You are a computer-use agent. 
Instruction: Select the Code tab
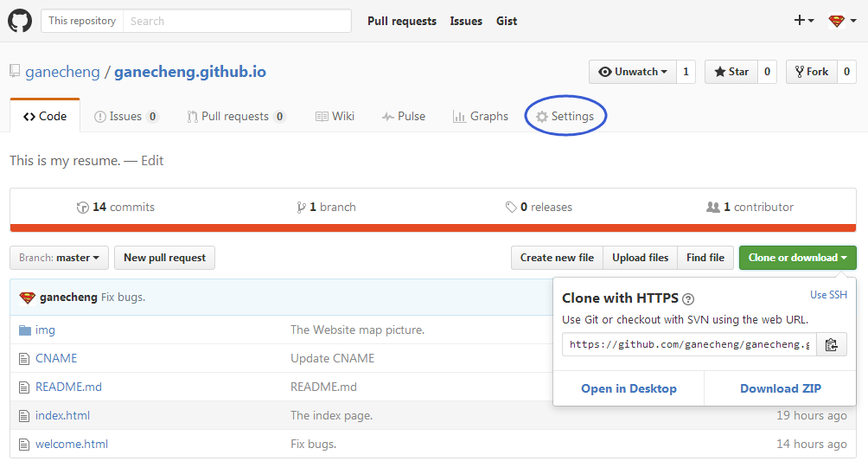(x=45, y=117)
